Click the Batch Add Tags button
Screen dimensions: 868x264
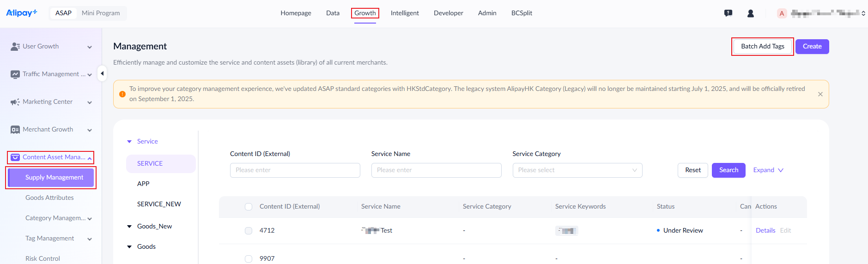(763, 47)
